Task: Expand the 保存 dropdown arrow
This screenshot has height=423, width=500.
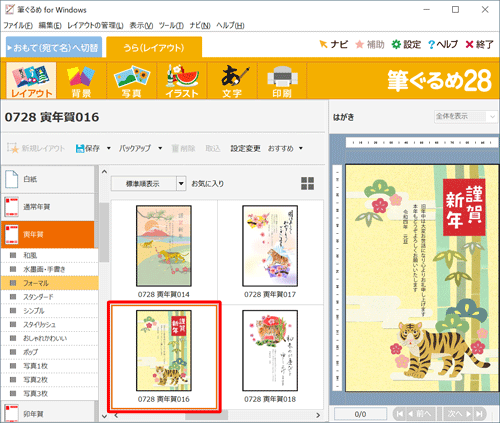Action: coord(108,148)
